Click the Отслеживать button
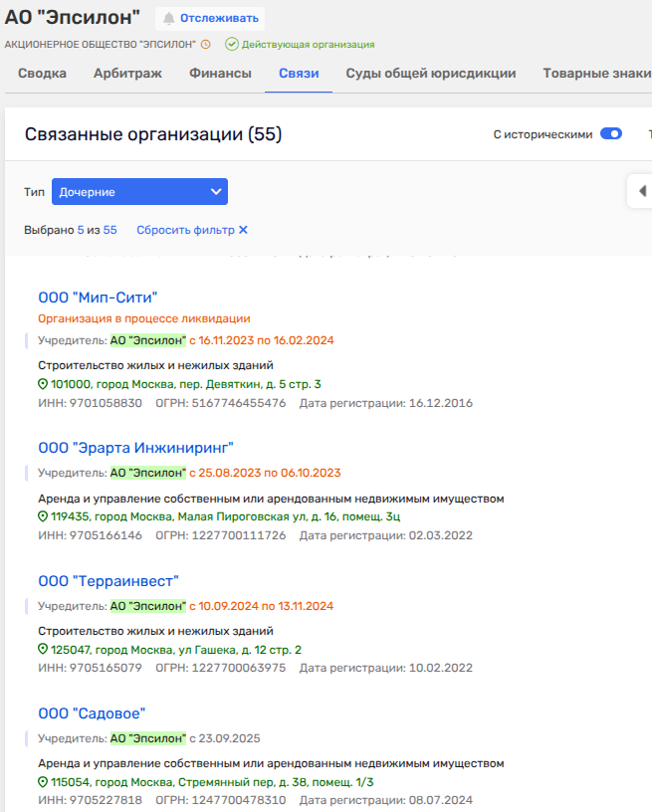This screenshot has height=812, width=652. click(210, 19)
